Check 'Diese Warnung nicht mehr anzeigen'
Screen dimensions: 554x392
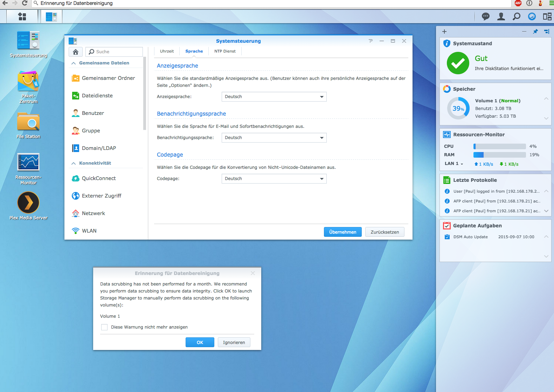pyautogui.click(x=104, y=327)
